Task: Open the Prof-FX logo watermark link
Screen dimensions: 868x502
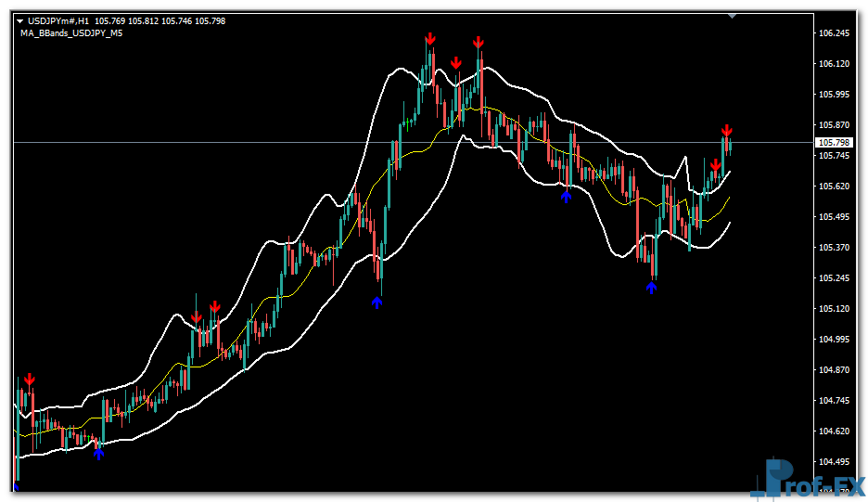Action: 807,478
